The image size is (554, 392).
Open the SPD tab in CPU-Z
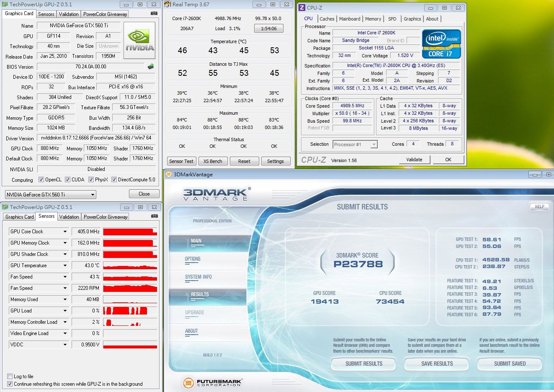click(392, 19)
